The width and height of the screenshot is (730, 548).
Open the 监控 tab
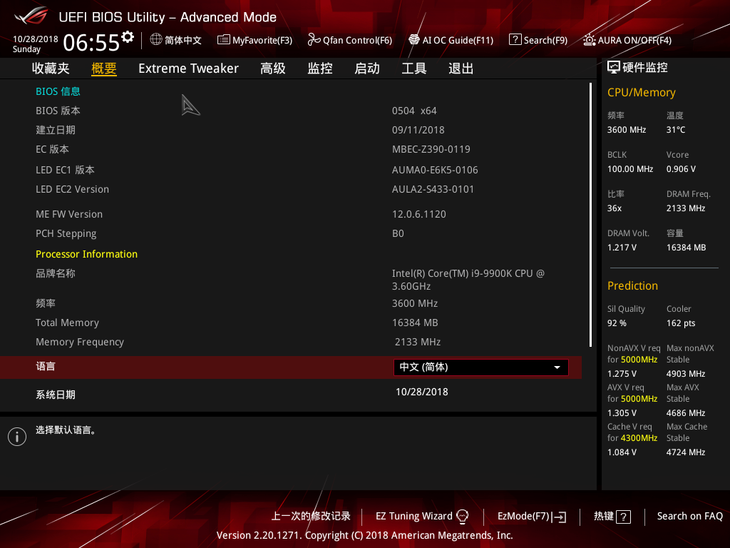[x=320, y=68]
